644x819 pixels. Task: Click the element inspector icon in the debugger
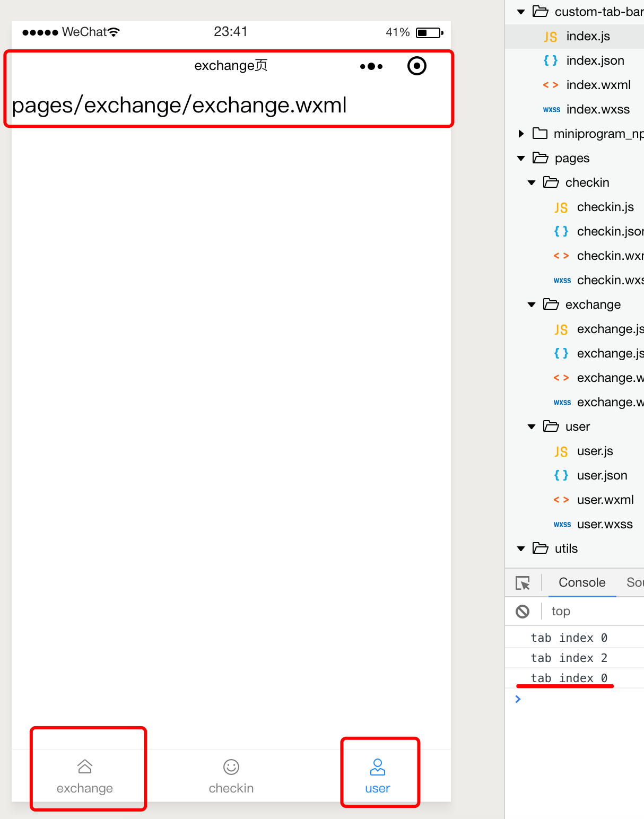[x=524, y=582]
